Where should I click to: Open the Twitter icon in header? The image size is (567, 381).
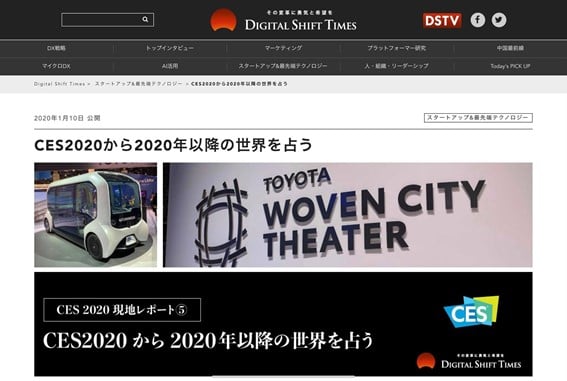499,20
